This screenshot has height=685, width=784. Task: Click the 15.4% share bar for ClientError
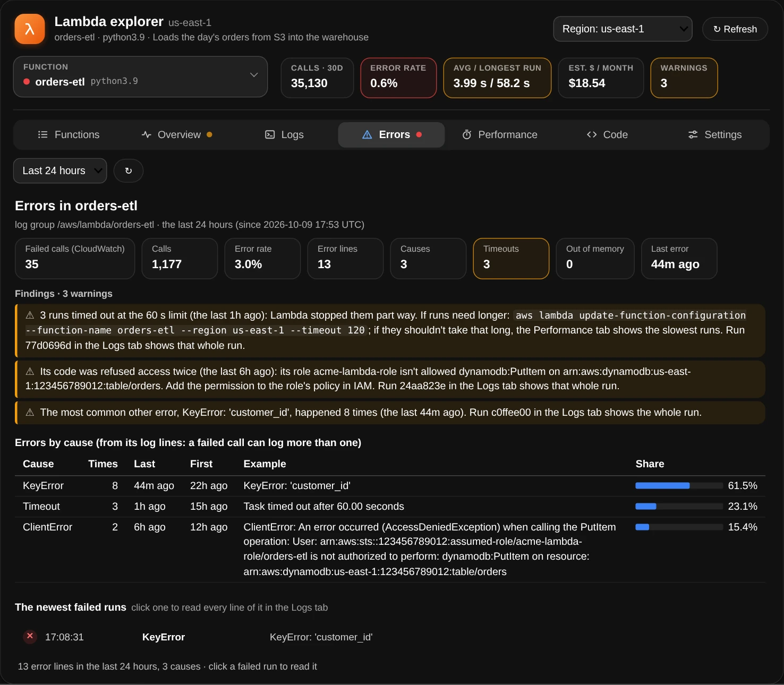[x=679, y=527]
